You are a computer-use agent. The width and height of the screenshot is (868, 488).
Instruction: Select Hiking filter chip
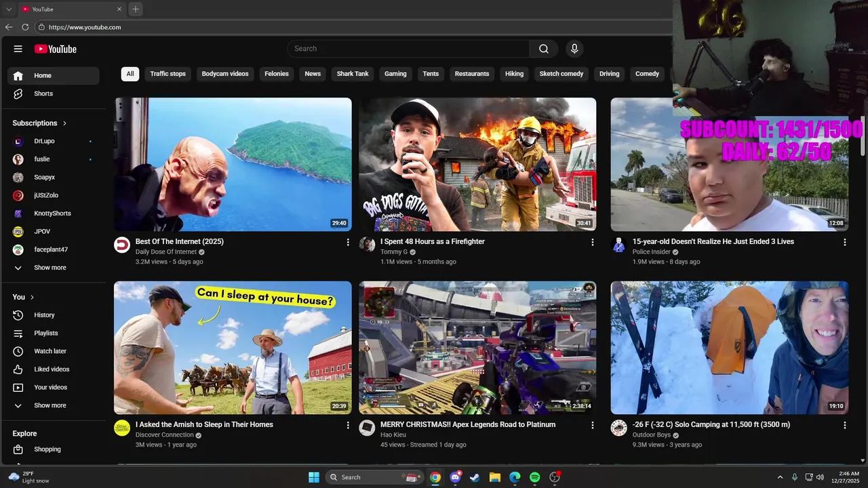tap(514, 74)
